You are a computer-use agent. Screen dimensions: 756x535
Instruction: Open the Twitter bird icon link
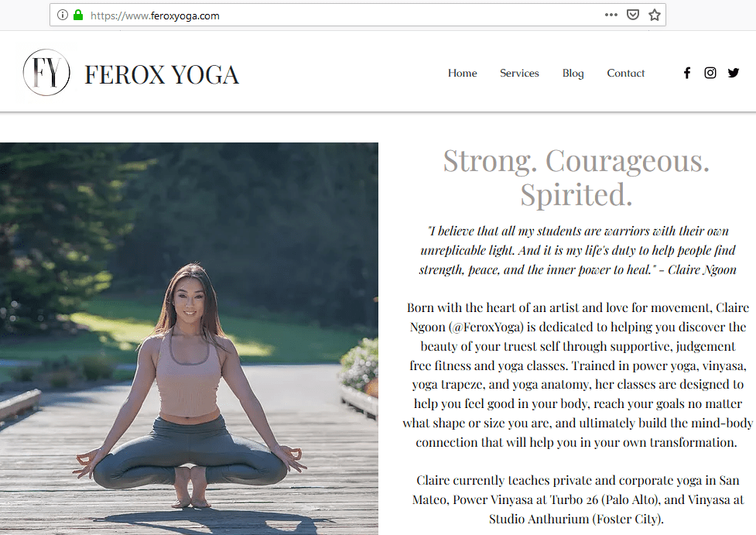pyautogui.click(x=734, y=73)
